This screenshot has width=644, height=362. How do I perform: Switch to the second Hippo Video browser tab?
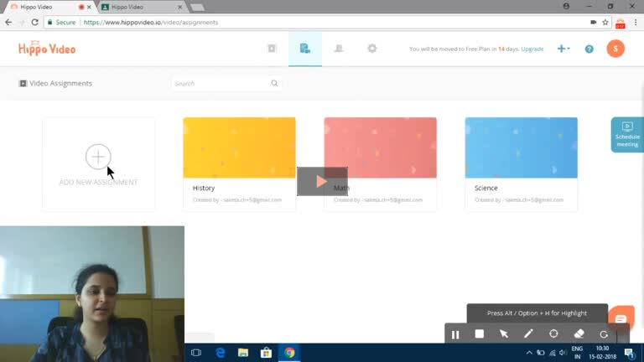point(141,7)
